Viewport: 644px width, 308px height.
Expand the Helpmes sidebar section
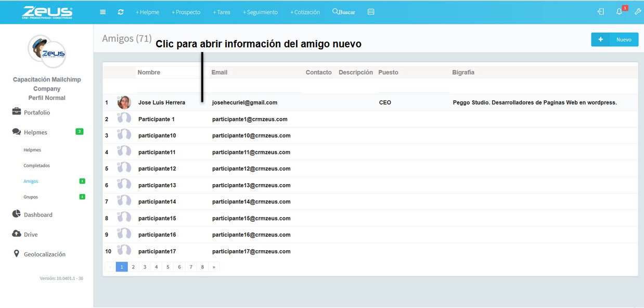point(35,132)
